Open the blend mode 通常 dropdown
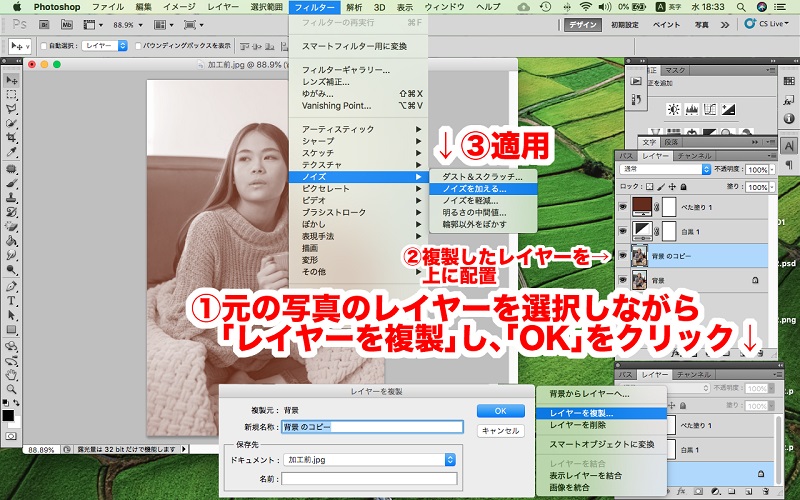The height and width of the screenshot is (500, 800). click(665, 169)
